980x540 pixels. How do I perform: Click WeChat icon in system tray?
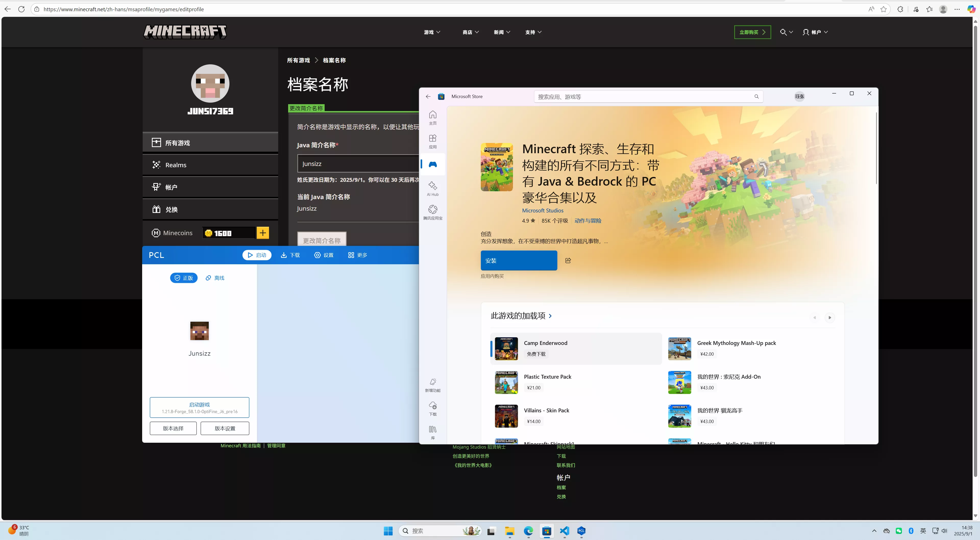coord(899,531)
